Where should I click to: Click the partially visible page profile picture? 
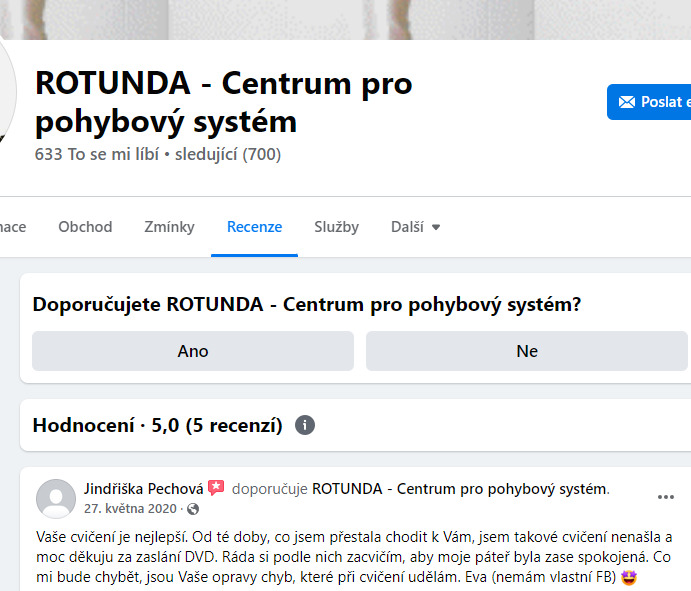click(x=8, y=90)
